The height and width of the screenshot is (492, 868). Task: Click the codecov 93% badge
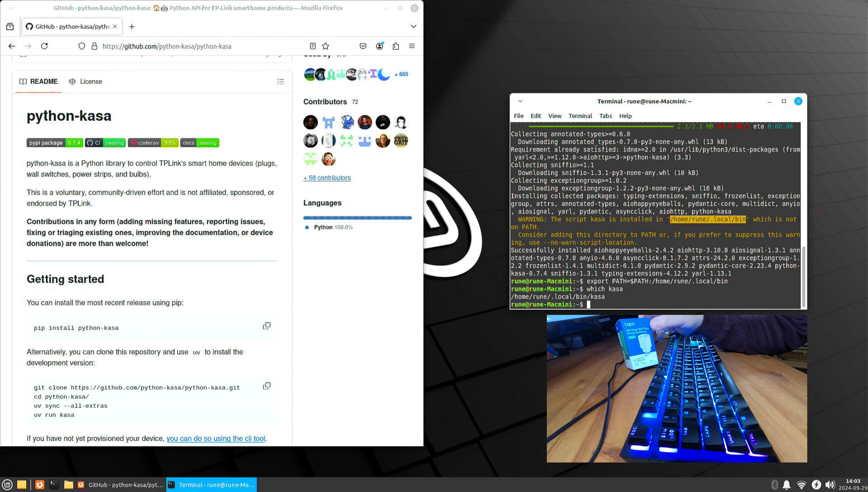tap(153, 143)
